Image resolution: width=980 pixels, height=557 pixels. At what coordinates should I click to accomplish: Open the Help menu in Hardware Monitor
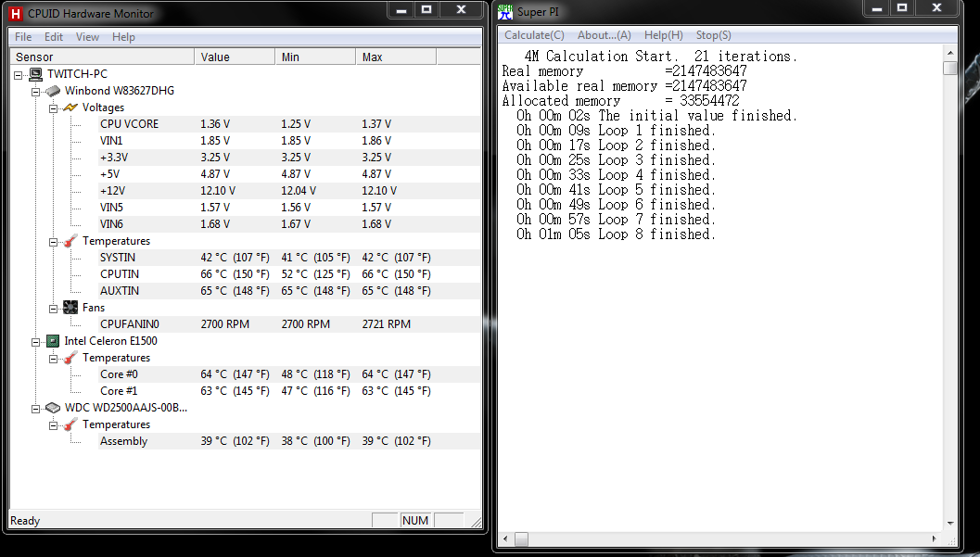point(123,37)
